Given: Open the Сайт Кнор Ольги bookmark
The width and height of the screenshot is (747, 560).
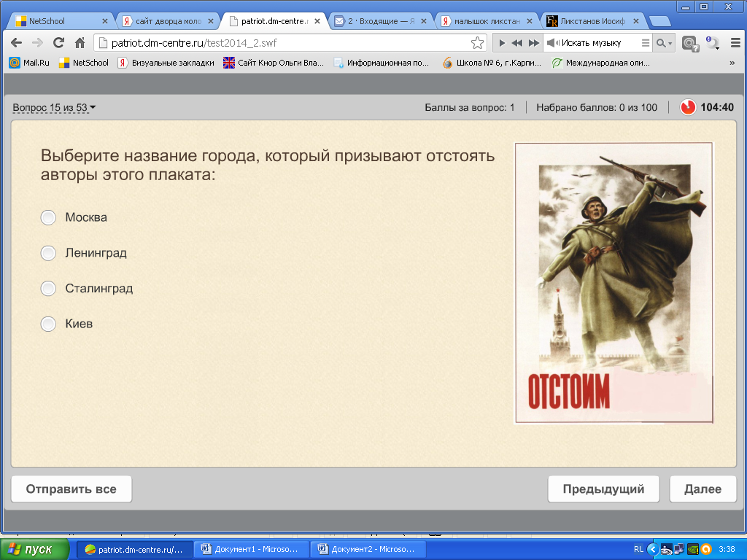Looking at the screenshot, I should coord(274,63).
